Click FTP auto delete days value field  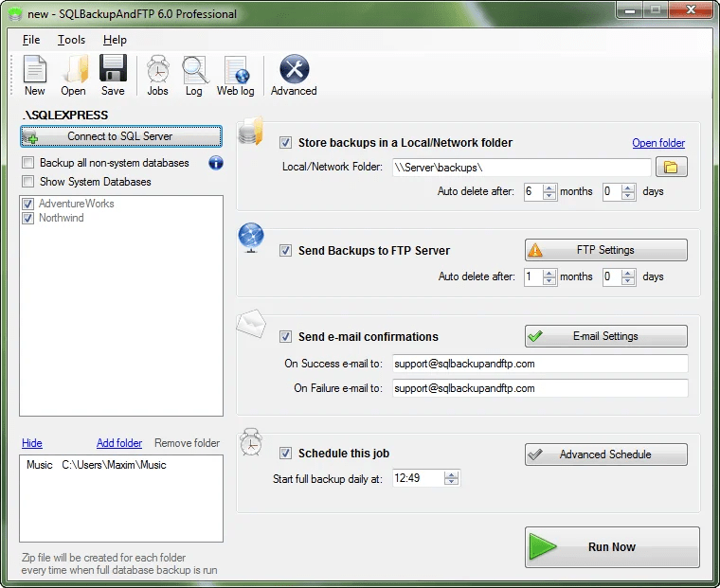click(x=613, y=276)
